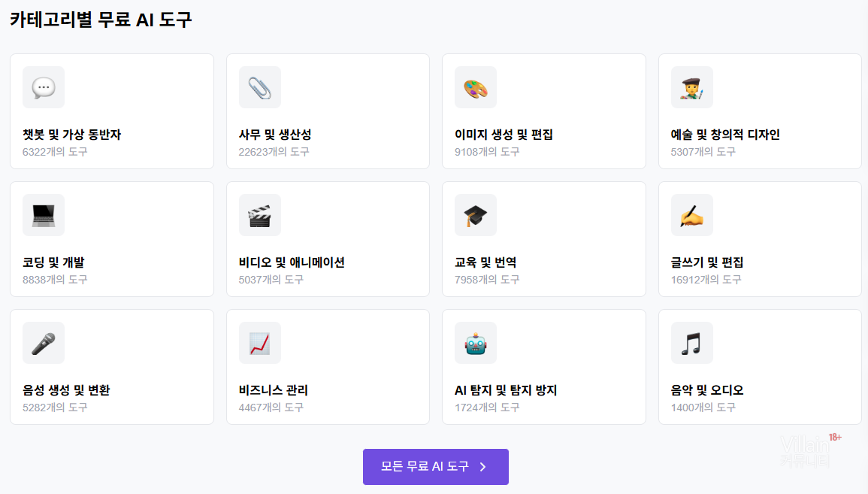
Task: Click the writing hand icon
Action: (691, 215)
